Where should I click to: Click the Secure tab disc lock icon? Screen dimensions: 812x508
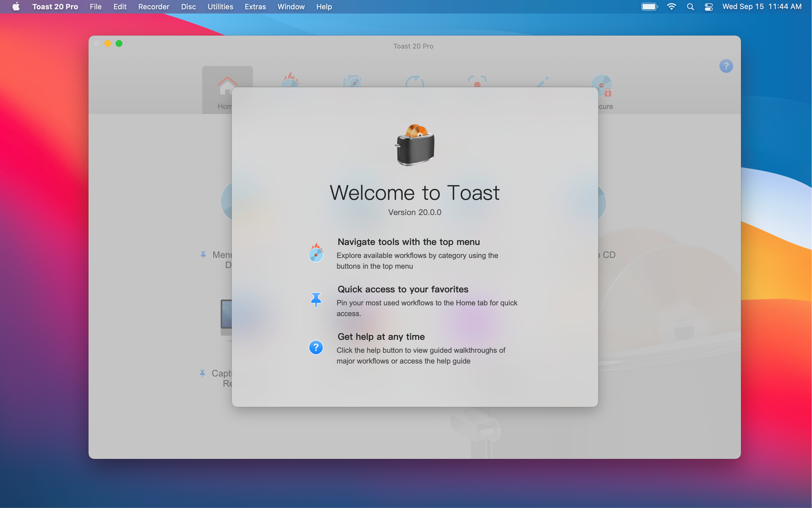click(602, 85)
